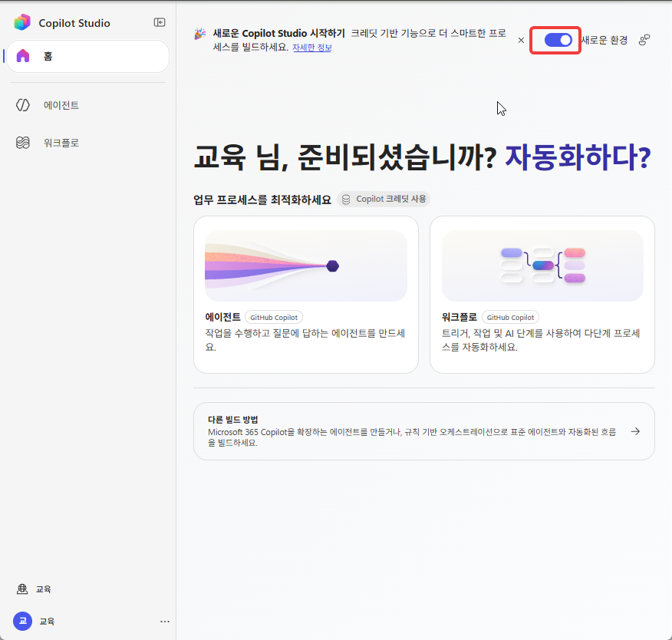Click the 업무 프로세스를 최적화하세요 heading

[x=262, y=200]
